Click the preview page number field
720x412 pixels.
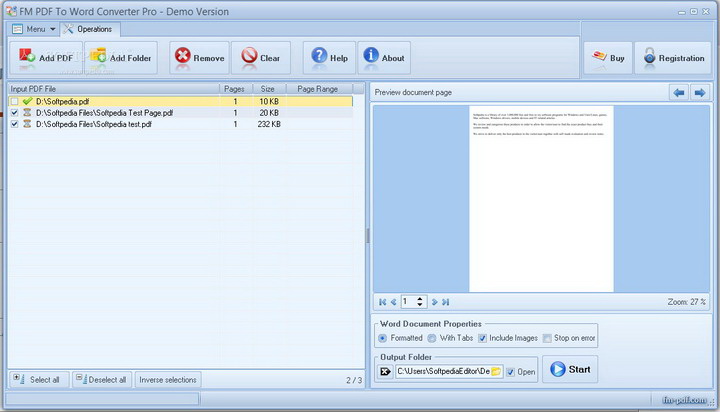pyautogui.click(x=408, y=302)
